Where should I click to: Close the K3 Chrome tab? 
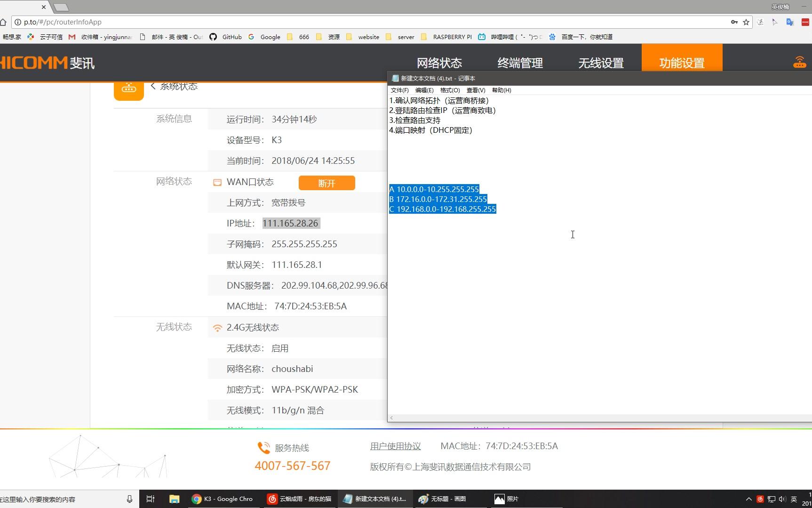click(x=44, y=7)
